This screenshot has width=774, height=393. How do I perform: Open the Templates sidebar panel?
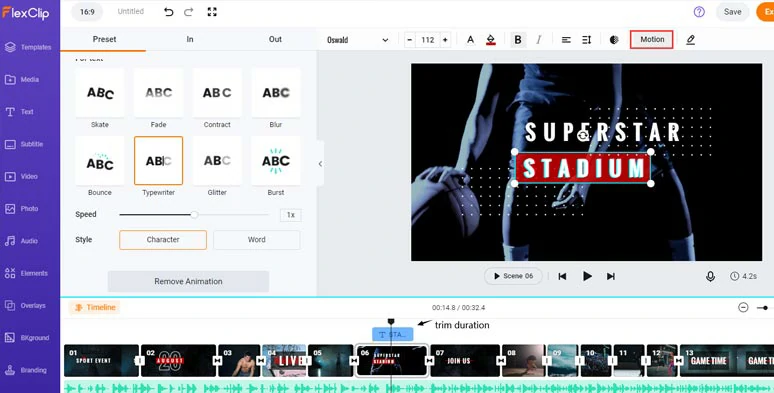(29, 47)
